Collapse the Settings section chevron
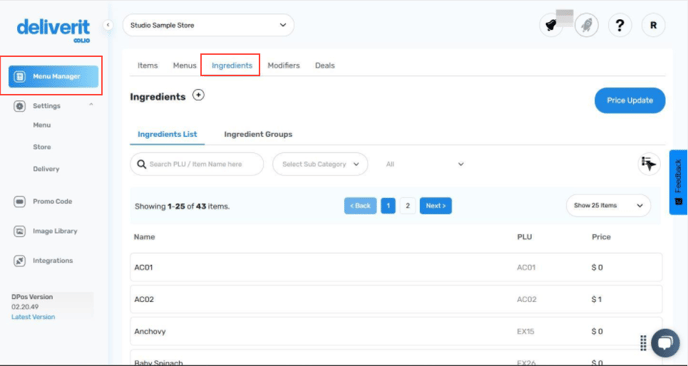This screenshot has width=688, height=366. tap(91, 104)
